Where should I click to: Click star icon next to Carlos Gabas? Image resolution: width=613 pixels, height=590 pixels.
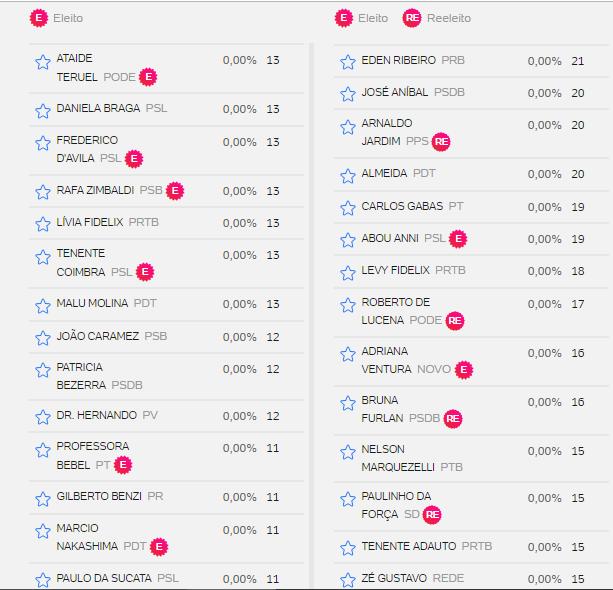coord(348,208)
